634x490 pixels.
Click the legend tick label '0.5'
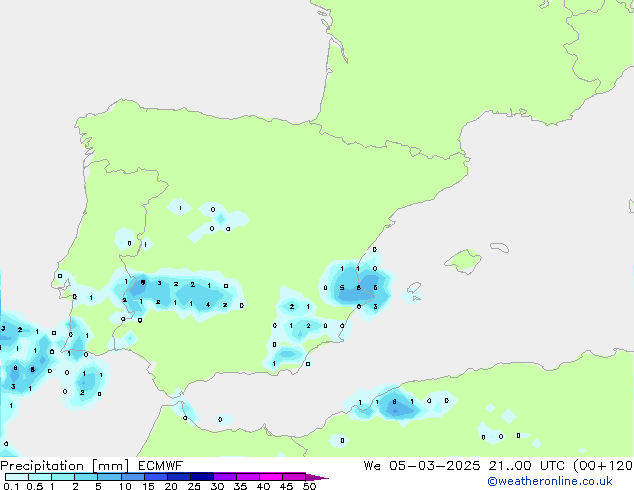[35, 486]
